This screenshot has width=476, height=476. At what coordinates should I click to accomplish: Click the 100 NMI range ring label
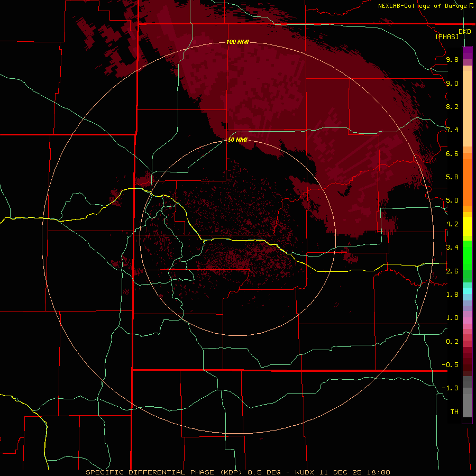[x=237, y=42]
